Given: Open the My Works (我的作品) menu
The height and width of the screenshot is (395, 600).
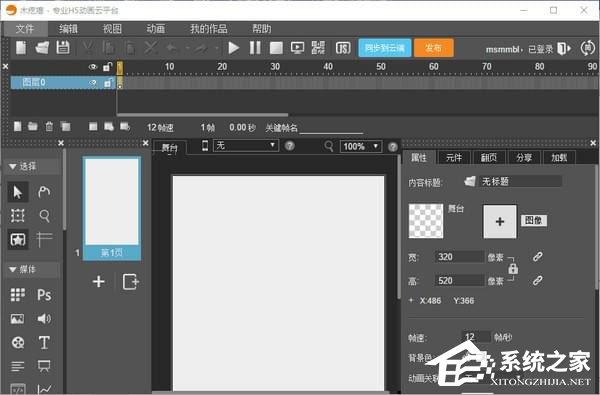Looking at the screenshot, I should click(x=209, y=29).
